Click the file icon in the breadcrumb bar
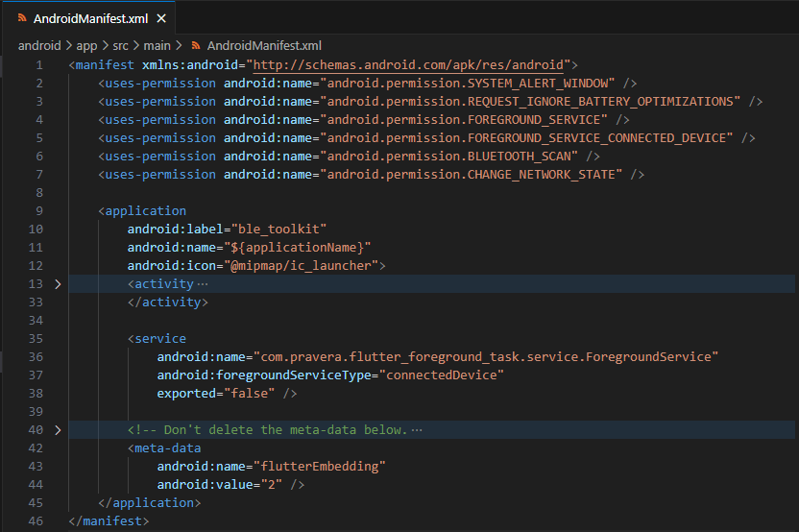The image size is (799, 532). (197, 45)
